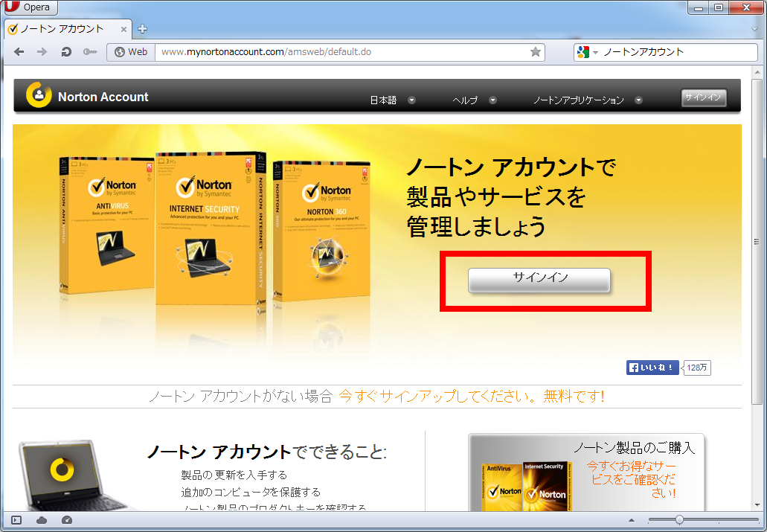Focus the search field containing ノートンアカウント
Viewport: 767px width, 532px height.
point(678,52)
